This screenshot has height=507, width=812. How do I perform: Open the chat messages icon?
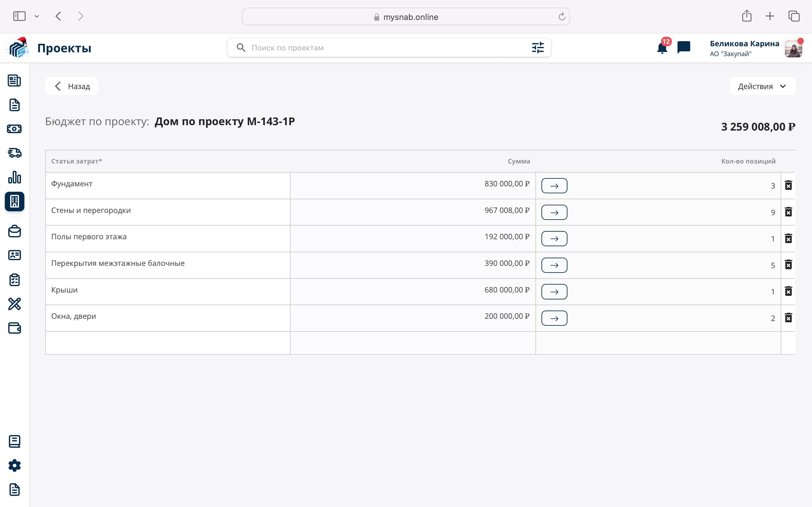684,47
